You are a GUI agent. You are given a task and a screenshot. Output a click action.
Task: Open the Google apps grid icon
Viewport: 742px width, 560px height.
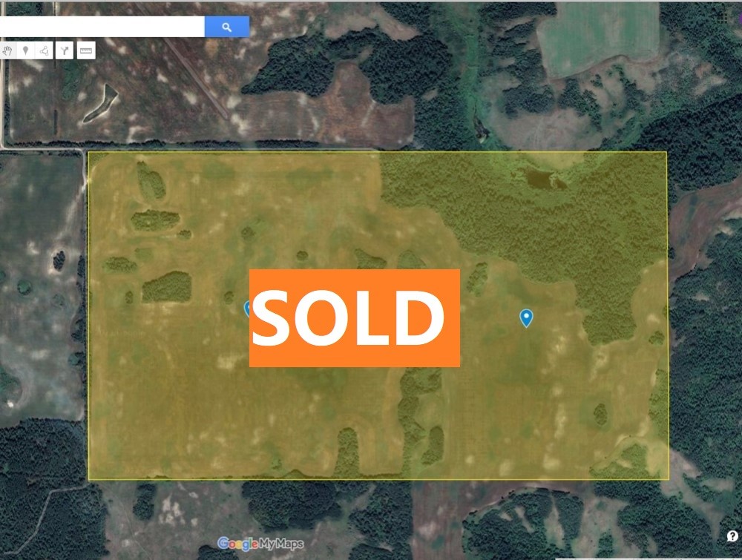tap(723, 18)
